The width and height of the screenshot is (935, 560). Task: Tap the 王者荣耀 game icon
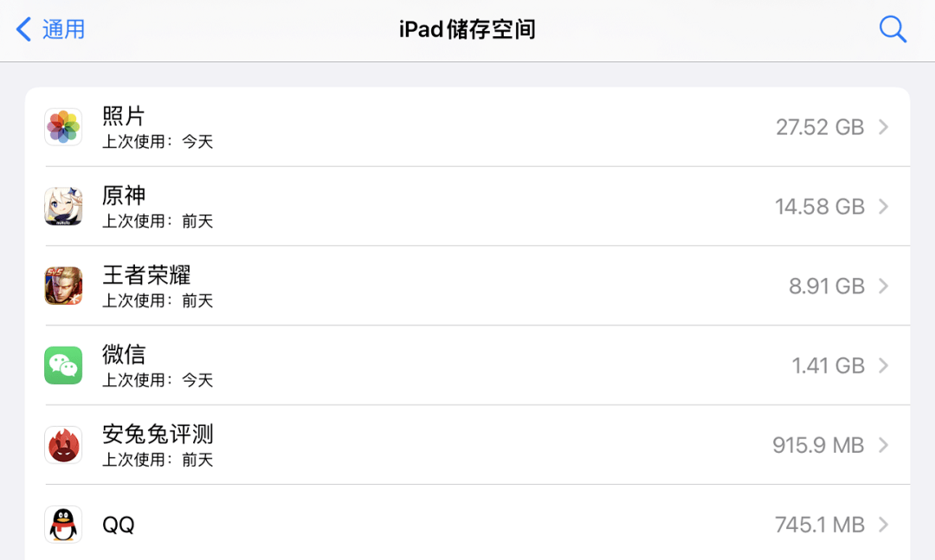point(63,286)
